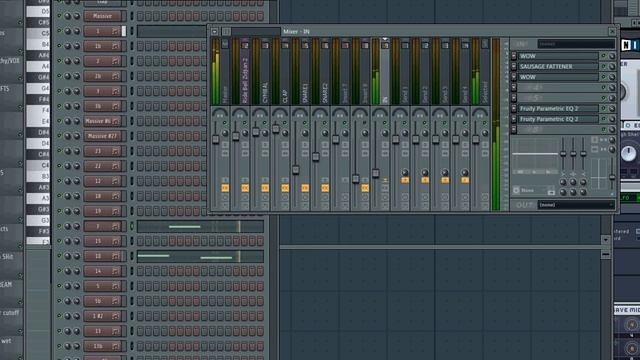Viewport: 640px width, 360px height.
Task: Toggle the enable LED of the lower Parametric EQ 2
Action: [x=603, y=119]
